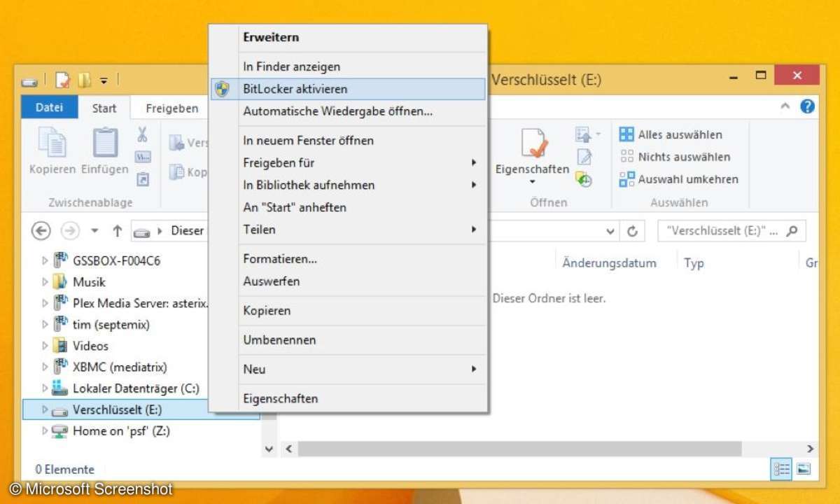
Task: Click the open icon beside Eigenschaften
Action: [x=583, y=134]
